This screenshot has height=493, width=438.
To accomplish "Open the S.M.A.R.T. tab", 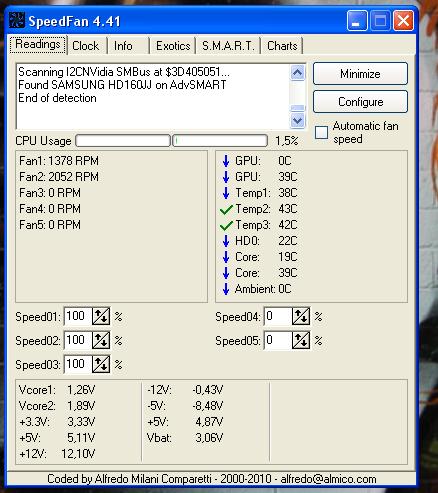I will click(228, 46).
